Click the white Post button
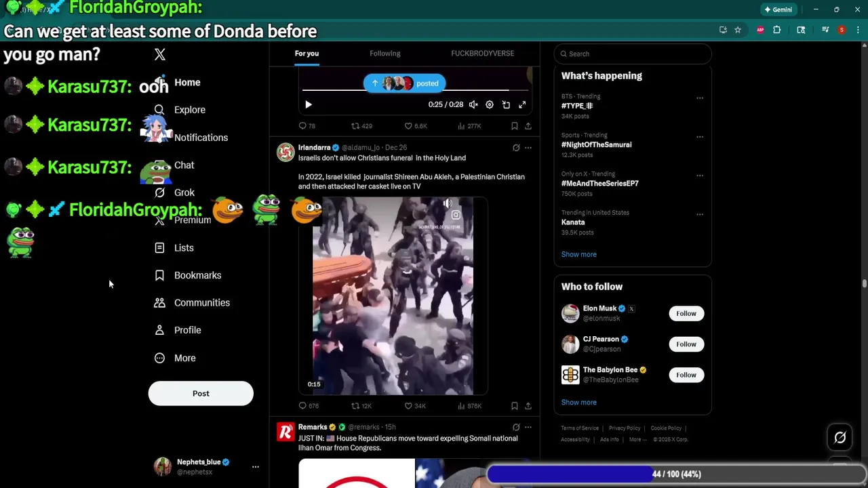Viewport: 868px width, 488px height. tap(201, 393)
